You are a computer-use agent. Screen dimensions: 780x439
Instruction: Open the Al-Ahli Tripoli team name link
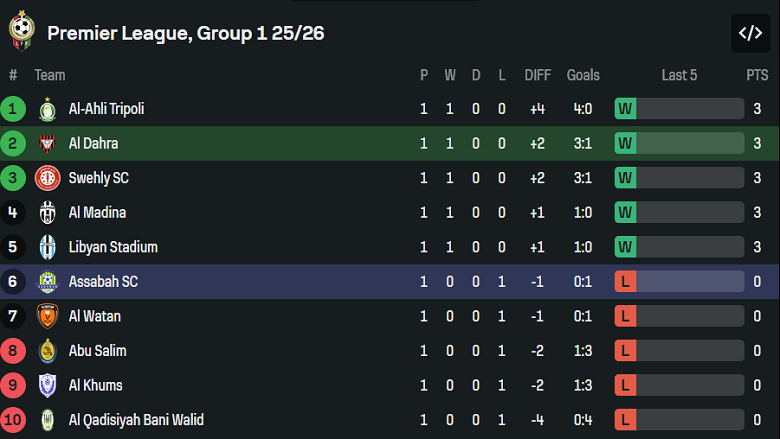pyautogui.click(x=106, y=109)
